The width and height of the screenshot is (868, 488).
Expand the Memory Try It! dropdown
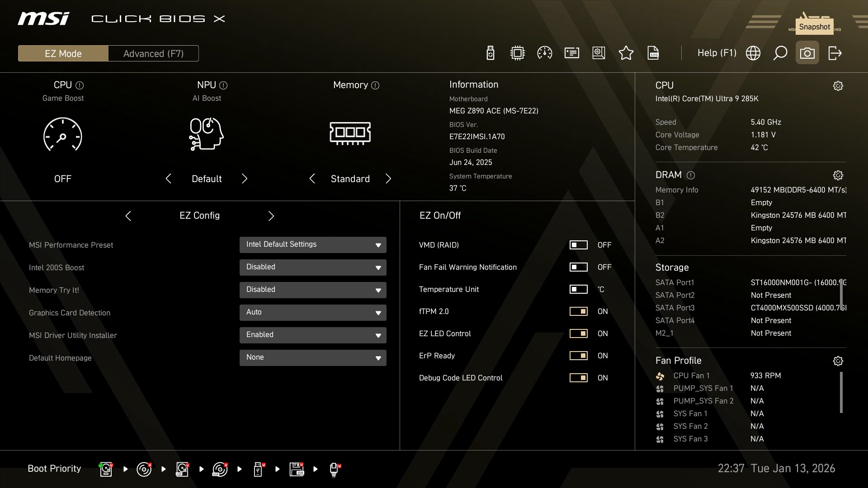313,290
